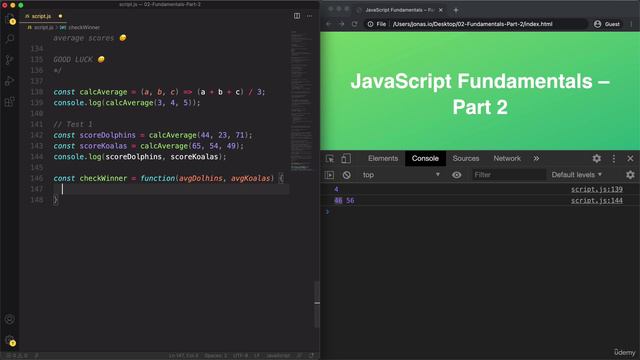Open the editor More Actions menu
Screen dimensions: 640x360
[x=309, y=16]
